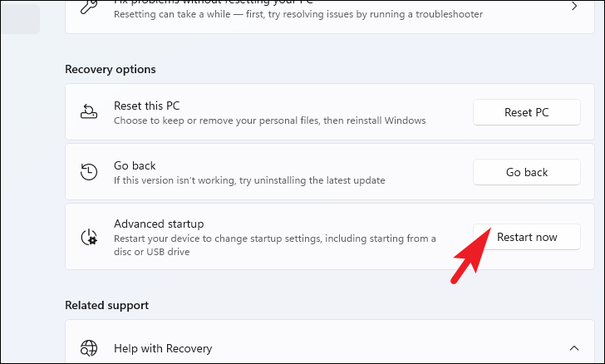605x364 pixels.
Task: Click the Help with Recovery globe icon
Action: (x=89, y=348)
